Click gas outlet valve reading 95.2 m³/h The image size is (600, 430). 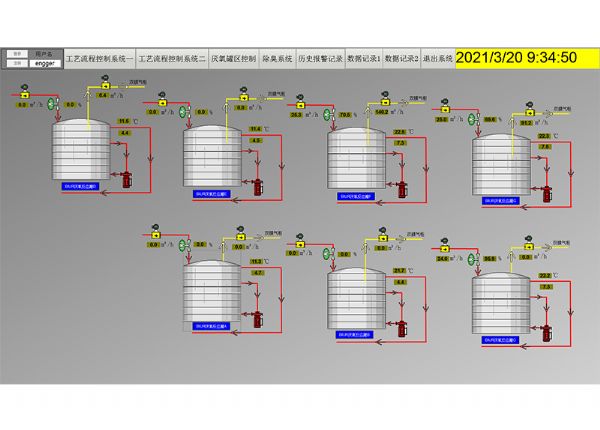tap(530, 110)
